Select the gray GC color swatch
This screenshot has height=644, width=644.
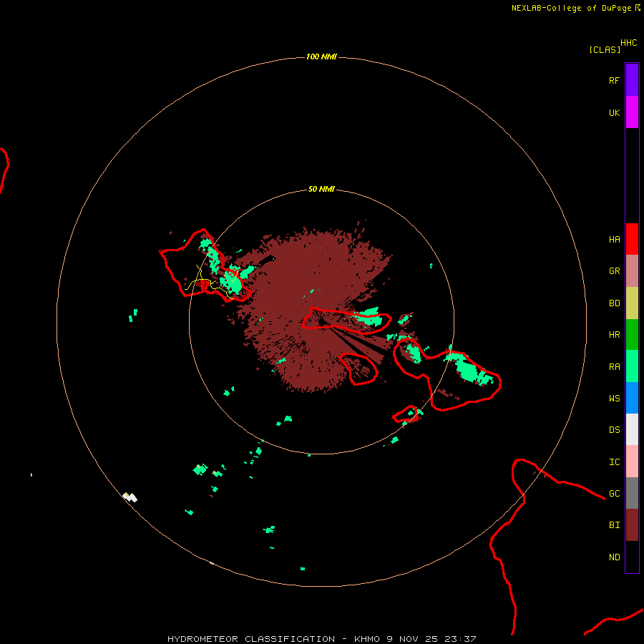click(632, 493)
